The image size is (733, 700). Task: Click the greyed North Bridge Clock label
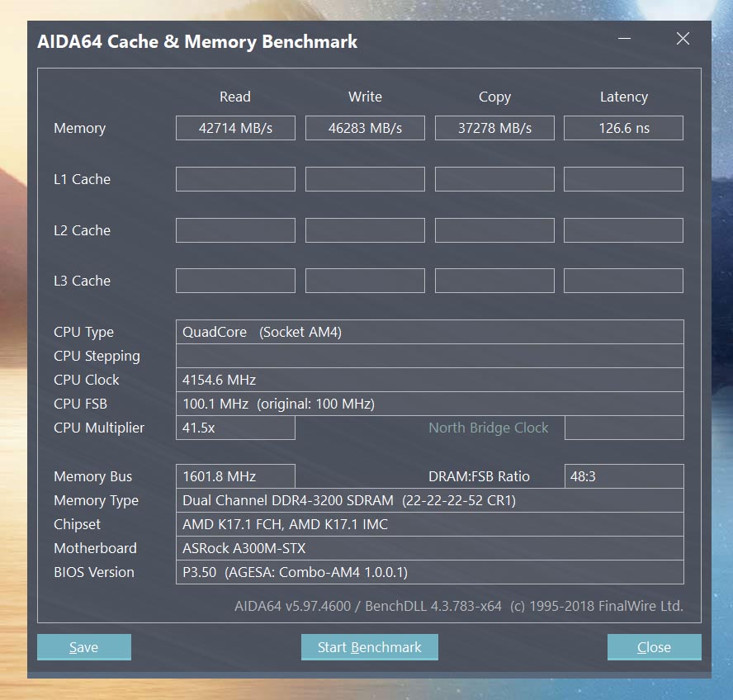(488, 428)
